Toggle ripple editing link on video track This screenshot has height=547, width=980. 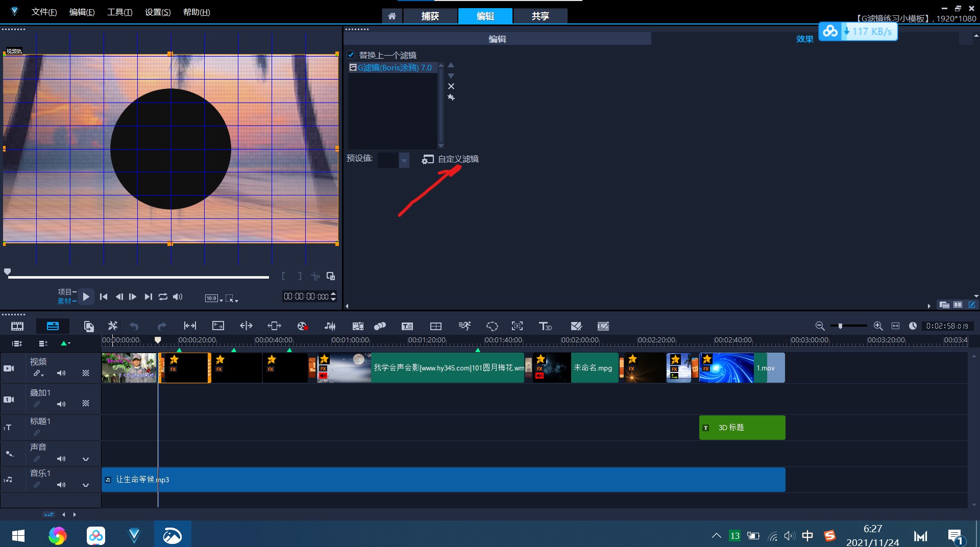tap(38, 373)
